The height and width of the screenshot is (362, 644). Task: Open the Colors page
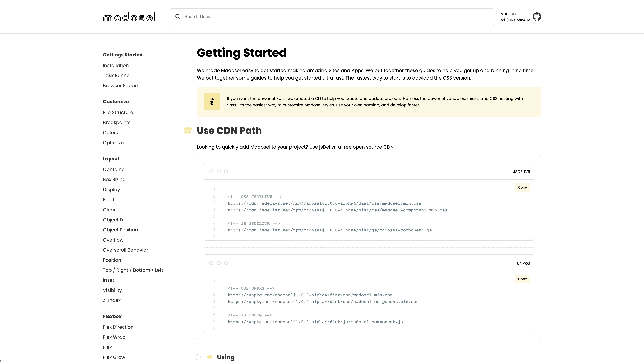pos(110,133)
